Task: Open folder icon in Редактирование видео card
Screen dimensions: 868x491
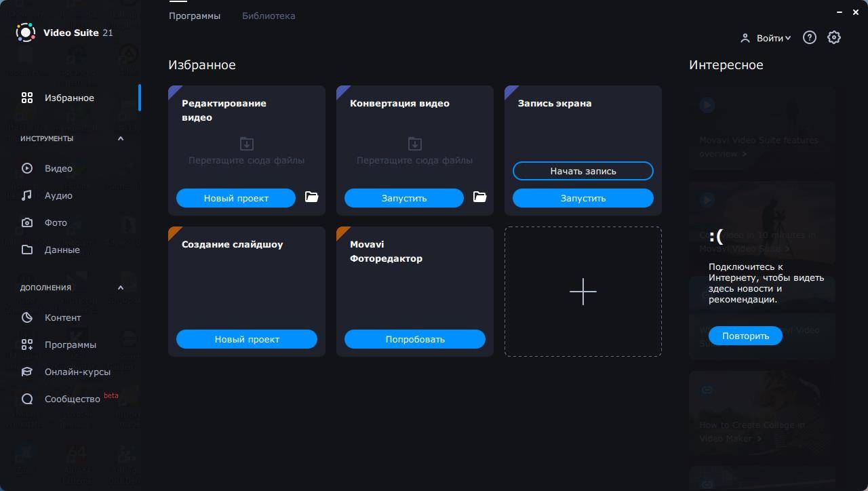Action: pos(311,197)
